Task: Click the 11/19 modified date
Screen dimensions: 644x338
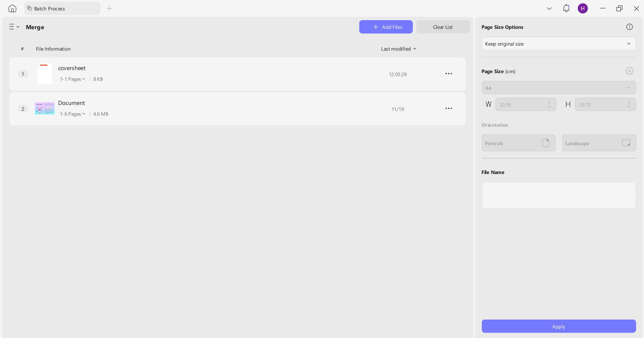Action: pyautogui.click(x=398, y=109)
